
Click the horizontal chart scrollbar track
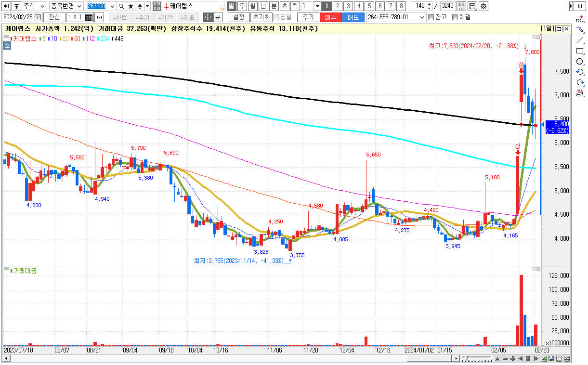231,359
